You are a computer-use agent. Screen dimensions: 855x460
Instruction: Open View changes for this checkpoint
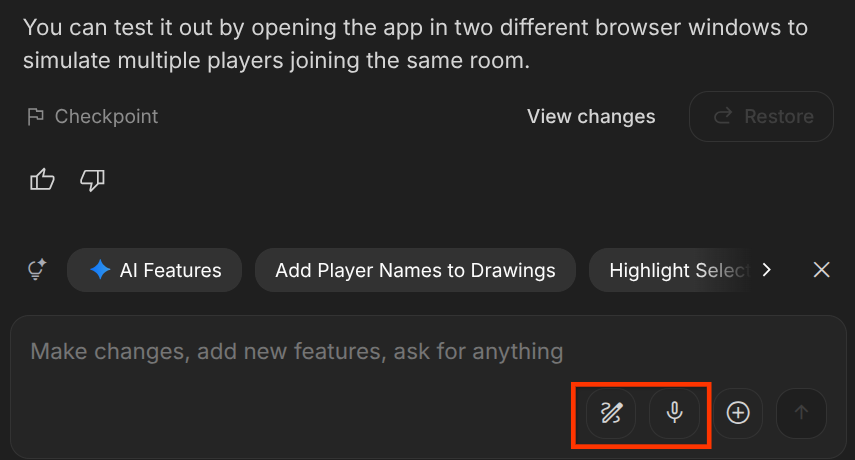click(x=591, y=117)
